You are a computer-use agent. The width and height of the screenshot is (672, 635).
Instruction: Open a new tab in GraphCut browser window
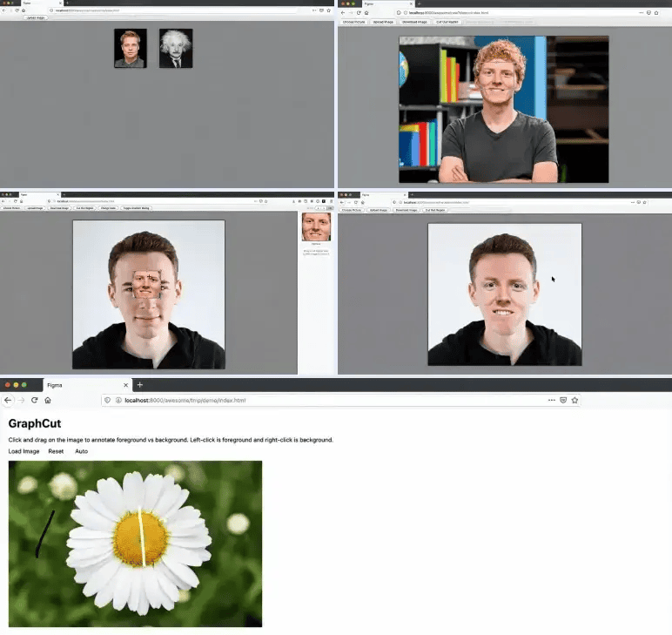[140, 385]
